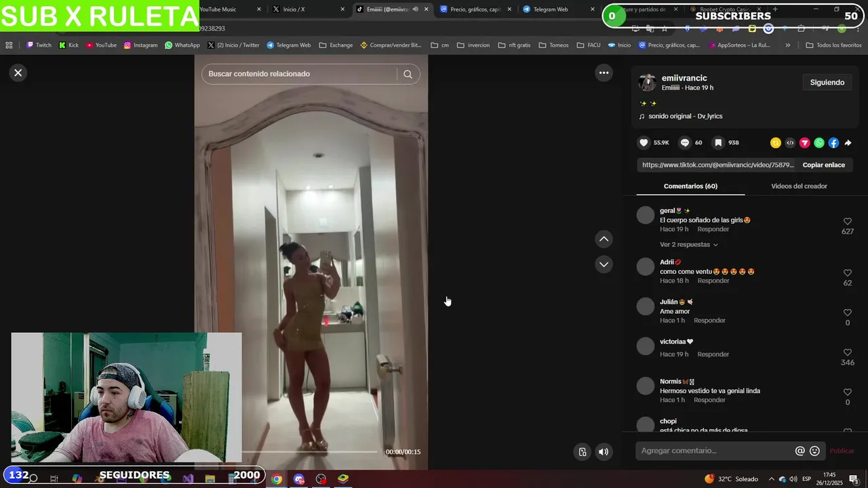Image resolution: width=868 pixels, height=488 pixels.
Task: Open the Kick bookmark
Action: pos(68,45)
